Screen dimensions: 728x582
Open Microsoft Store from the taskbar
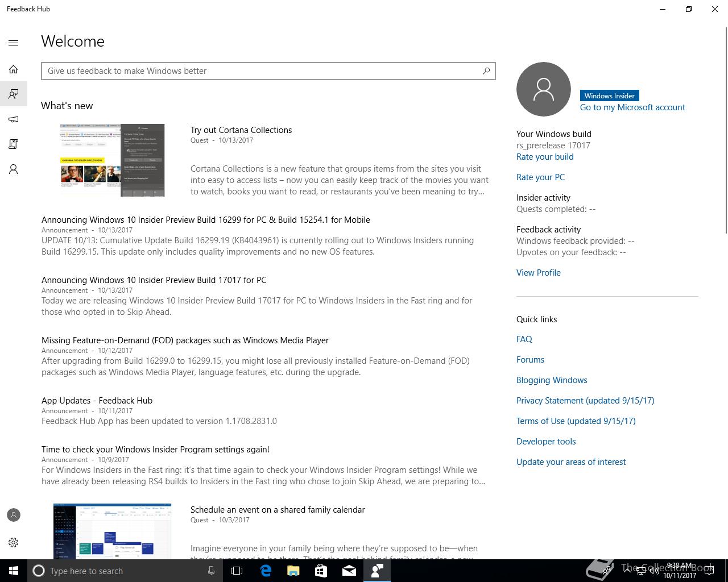(x=321, y=571)
